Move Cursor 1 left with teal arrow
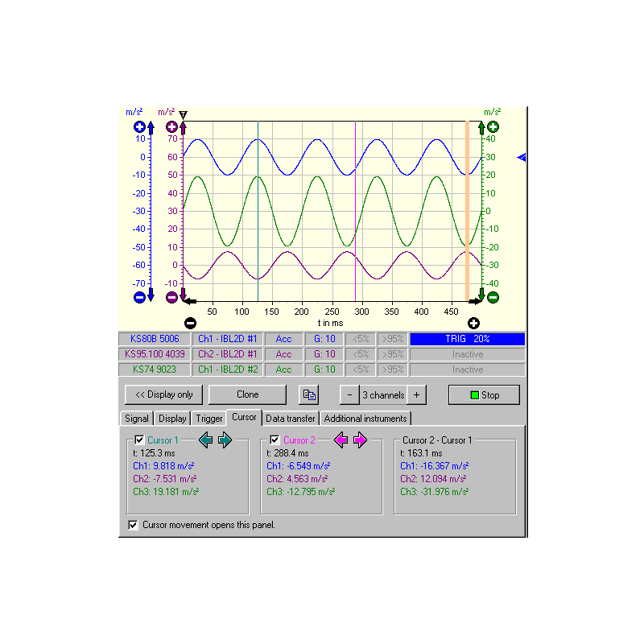This screenshot has height=644, width=644. (206, 440)
